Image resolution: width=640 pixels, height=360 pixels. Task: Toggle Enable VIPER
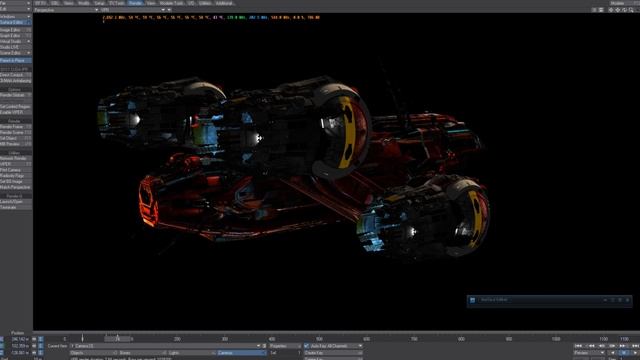[16, 112]
